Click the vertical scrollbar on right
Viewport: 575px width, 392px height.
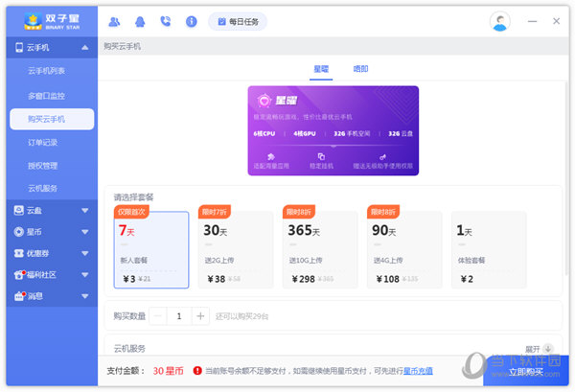[x=566, y=179]
